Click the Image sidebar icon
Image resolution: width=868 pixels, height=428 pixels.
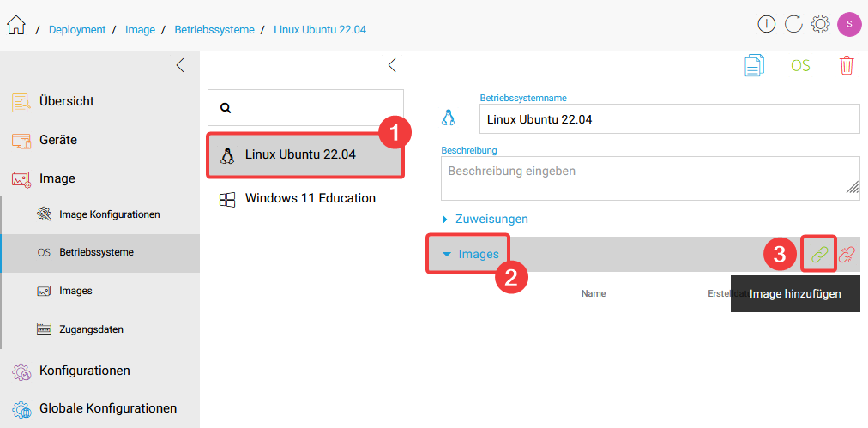tap(21, 179)
